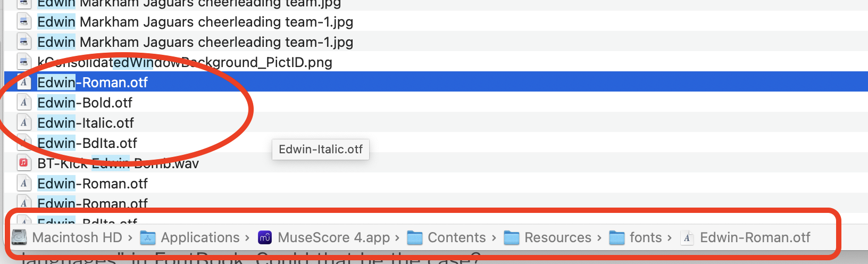Open the fonts label in the path bar
868x264 pixels.
pyautogui.click(x=646, y=237)
